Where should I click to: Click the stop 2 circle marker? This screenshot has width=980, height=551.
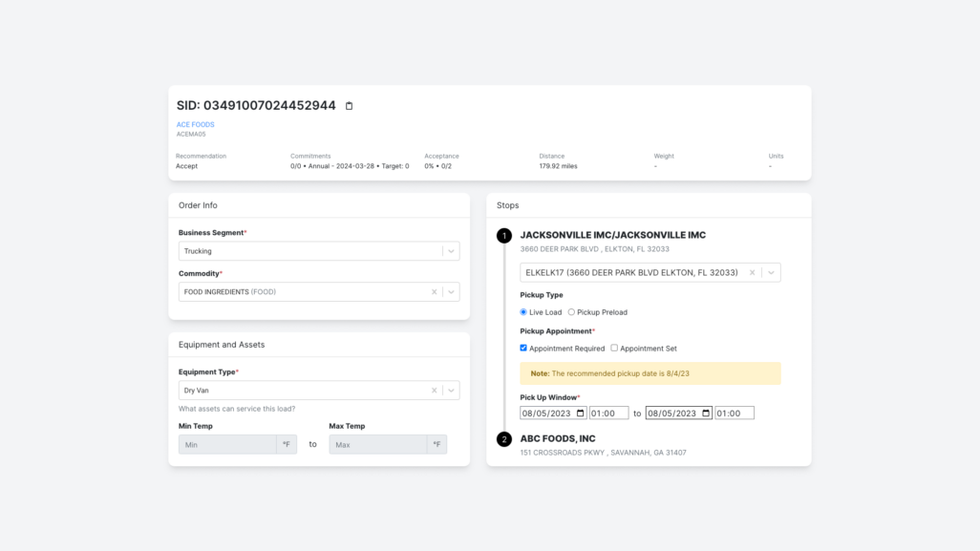[504, 439]
